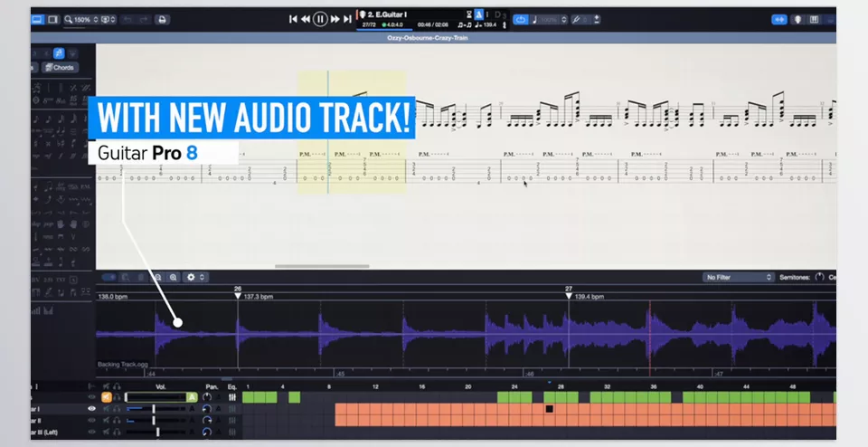Viewport: 868px width, 447px height.
Task: Click the countdown hourglass icon
Action: point(469,15)
